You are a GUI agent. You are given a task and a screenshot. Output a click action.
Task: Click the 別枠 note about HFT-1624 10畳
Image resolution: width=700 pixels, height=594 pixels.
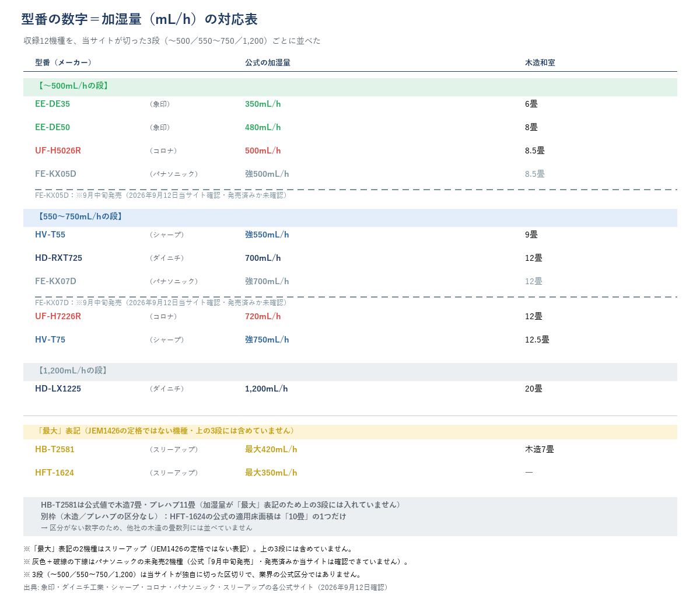click(194, 516)
